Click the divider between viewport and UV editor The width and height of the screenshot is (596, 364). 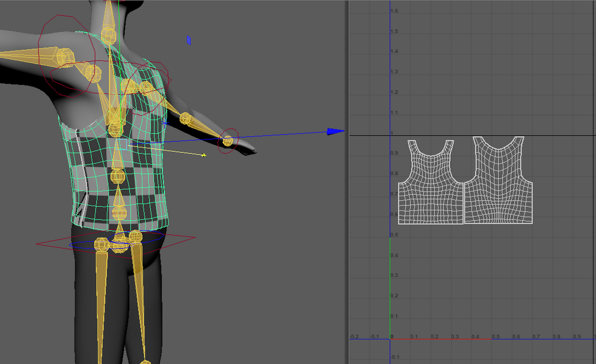[347, 181]
